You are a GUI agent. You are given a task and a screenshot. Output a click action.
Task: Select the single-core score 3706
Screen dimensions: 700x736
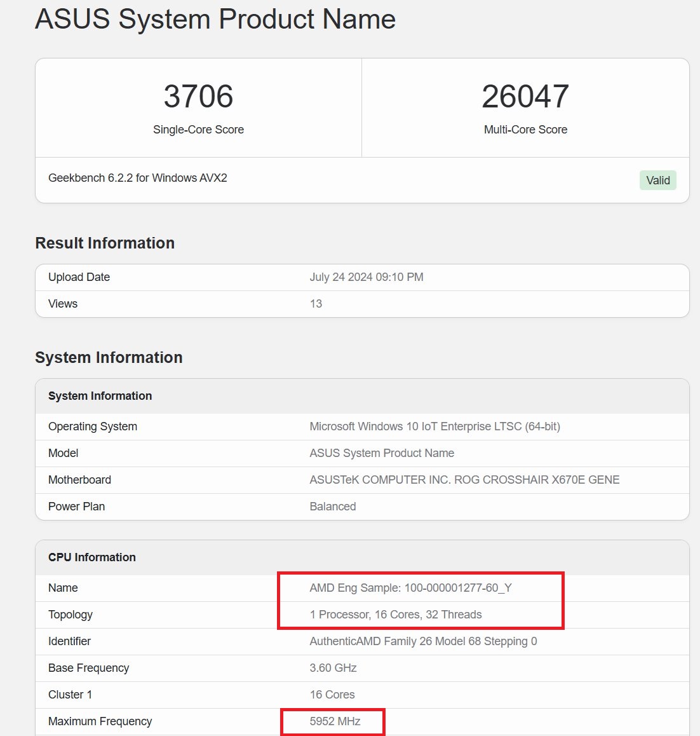click(x=198, y=96)
